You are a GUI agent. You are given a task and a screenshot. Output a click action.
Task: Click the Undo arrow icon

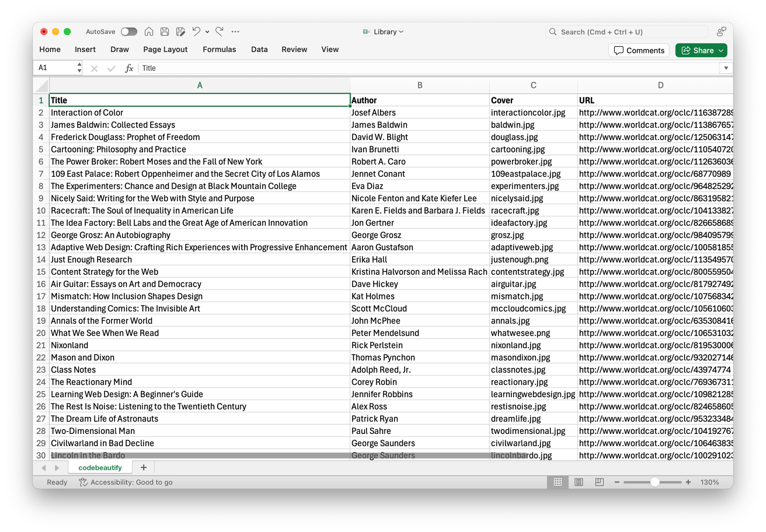[x=196, y=32]
